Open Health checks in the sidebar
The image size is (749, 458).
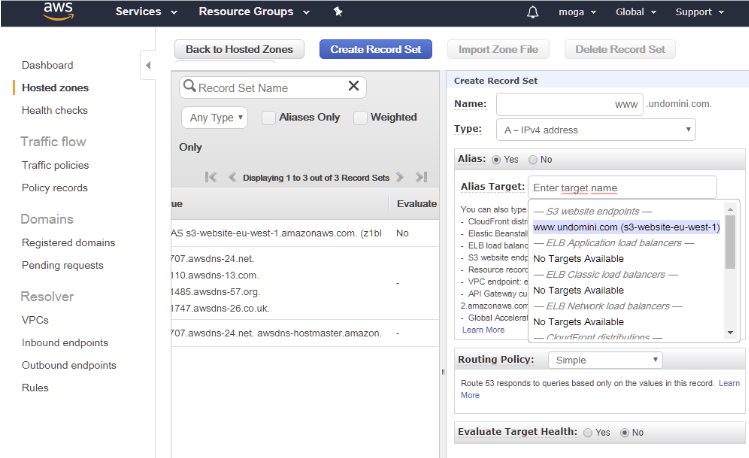coord(54,110)
